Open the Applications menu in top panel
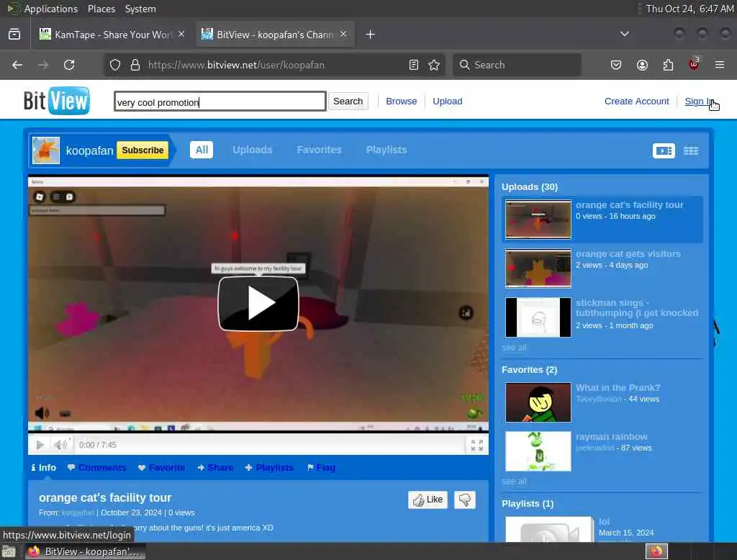The image size is (737, 560). pos(51,9)
